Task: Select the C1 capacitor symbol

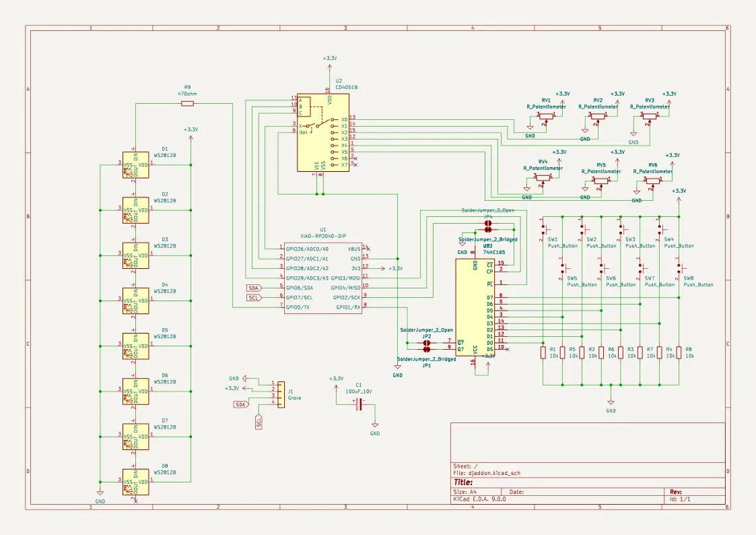Action: [359, 404]
